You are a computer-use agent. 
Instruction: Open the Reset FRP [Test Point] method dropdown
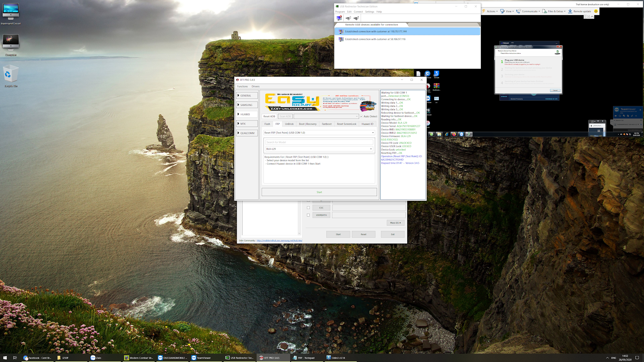point(319,133)
